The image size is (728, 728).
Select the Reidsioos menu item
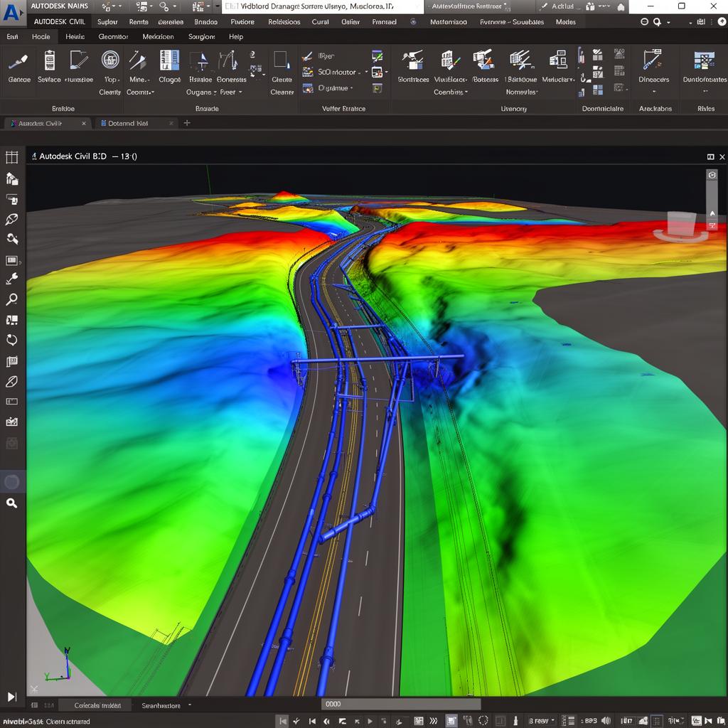pyautogui.click(x=284, y=22)
